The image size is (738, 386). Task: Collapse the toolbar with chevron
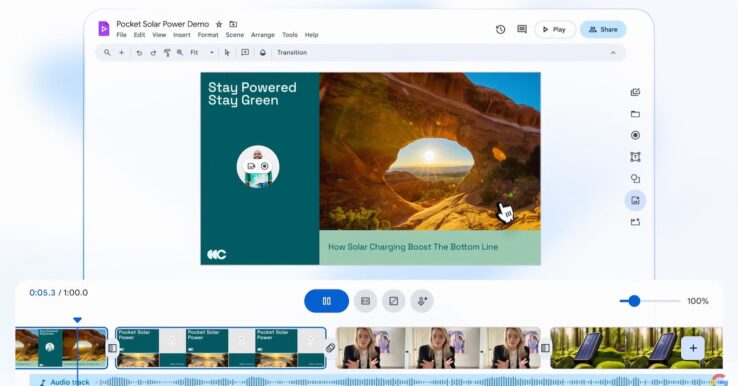[613, 53]
